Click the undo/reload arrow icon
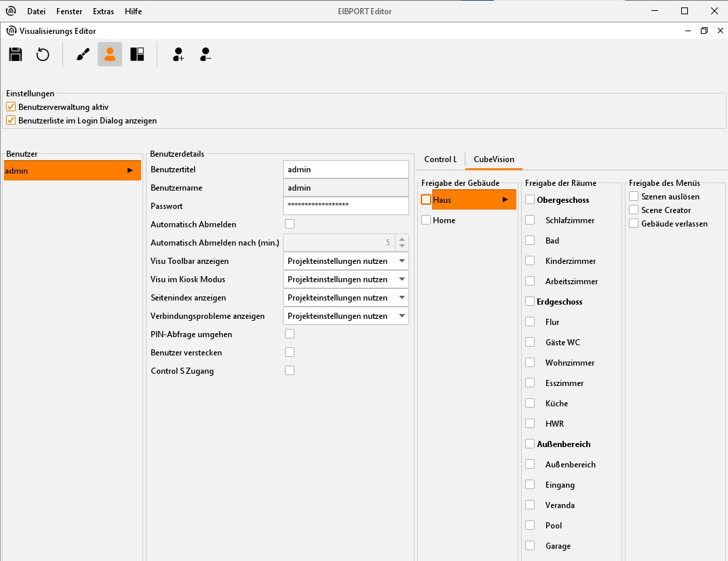The width and height of the screenshot is (728, 561). click(43, 55)
